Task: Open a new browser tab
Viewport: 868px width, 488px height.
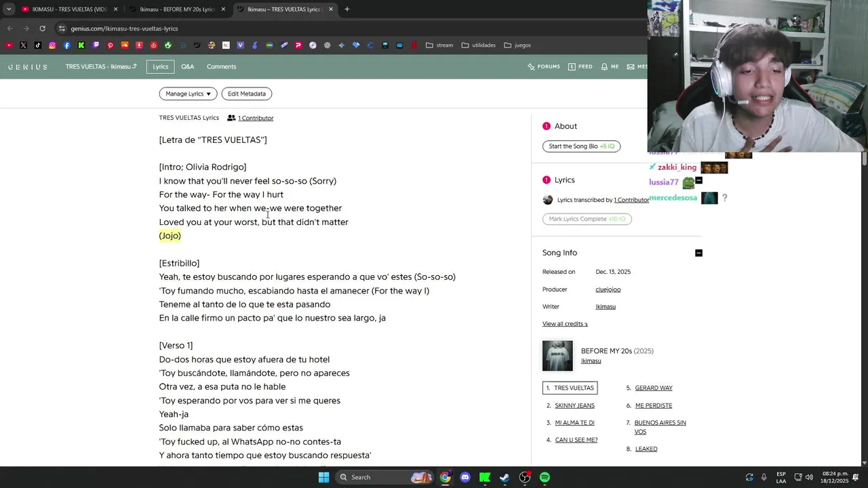Action: coord(347,9)
